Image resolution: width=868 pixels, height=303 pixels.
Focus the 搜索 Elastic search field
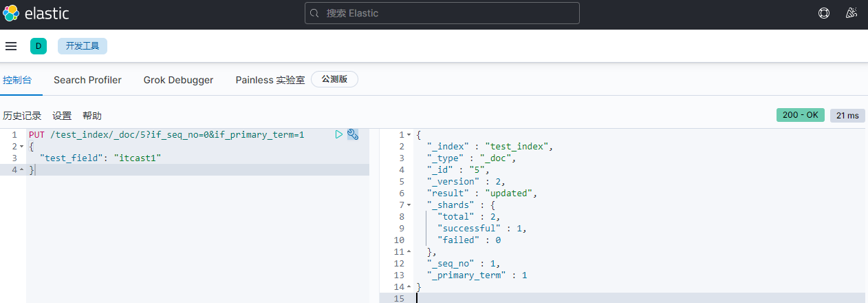(x=447, y=13)
